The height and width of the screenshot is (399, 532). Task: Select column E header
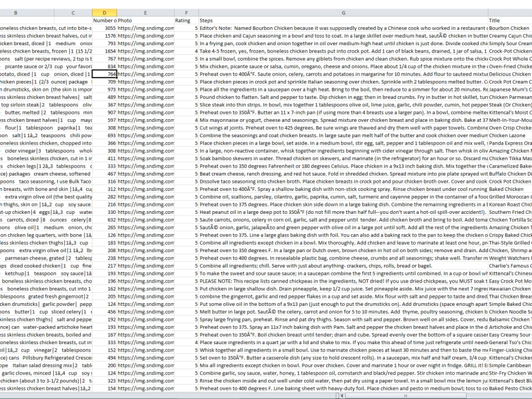146,13
